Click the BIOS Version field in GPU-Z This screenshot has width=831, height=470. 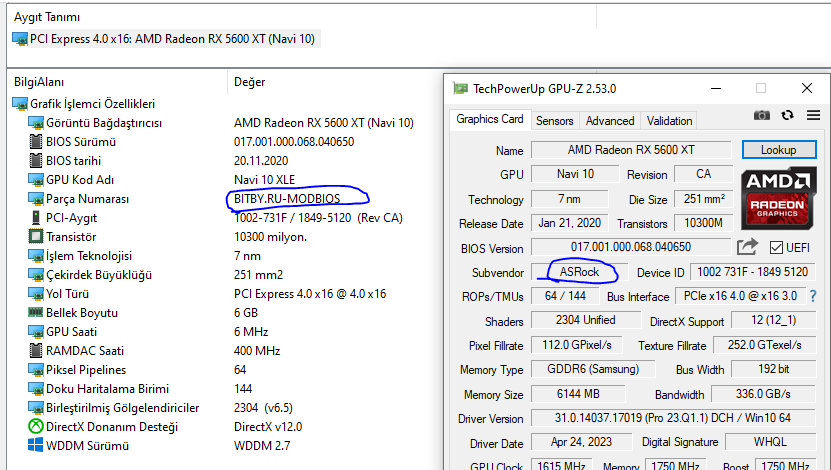pos(631,247)
